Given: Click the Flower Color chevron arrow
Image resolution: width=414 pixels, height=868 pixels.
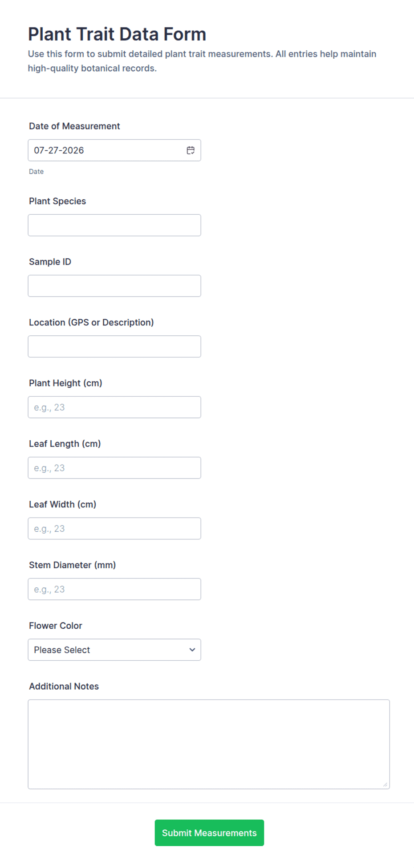Looking at the screenshot, I should [192, 650].
